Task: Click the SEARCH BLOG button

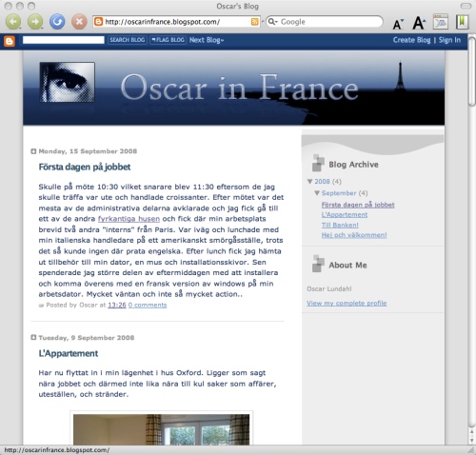Action: [128, 40]
